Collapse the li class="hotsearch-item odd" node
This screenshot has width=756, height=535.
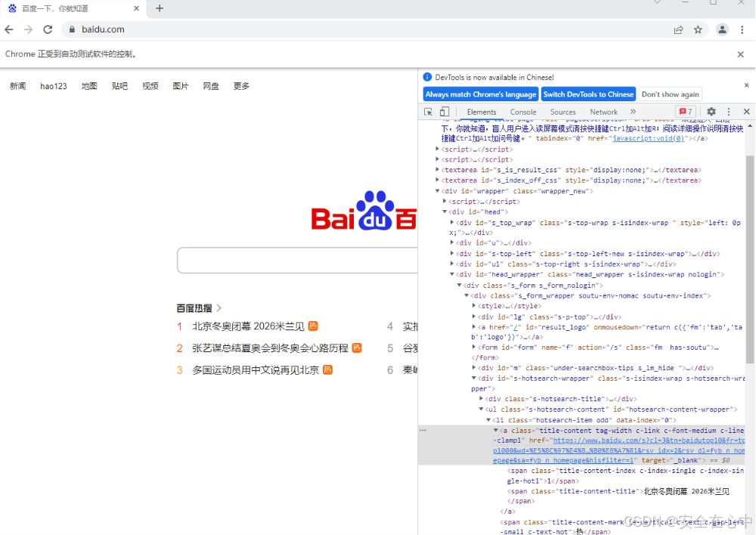(488, 420)
